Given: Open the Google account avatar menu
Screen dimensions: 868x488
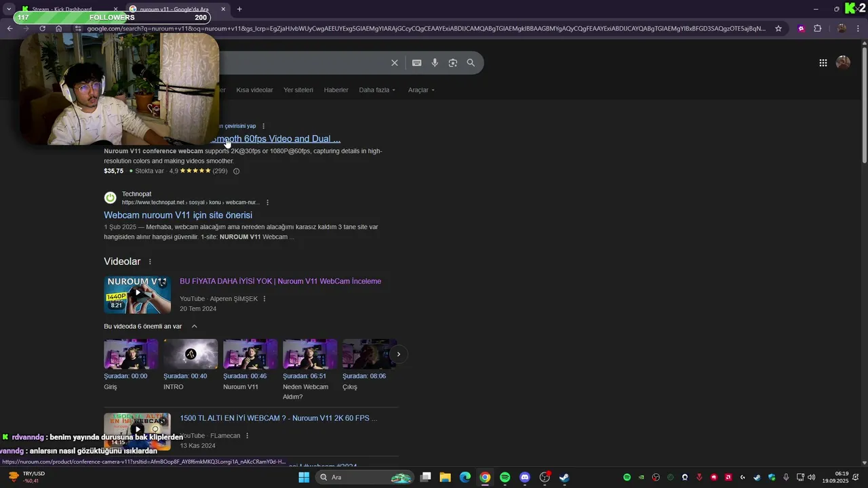Looking at the screenshot, I should point(843,63).
